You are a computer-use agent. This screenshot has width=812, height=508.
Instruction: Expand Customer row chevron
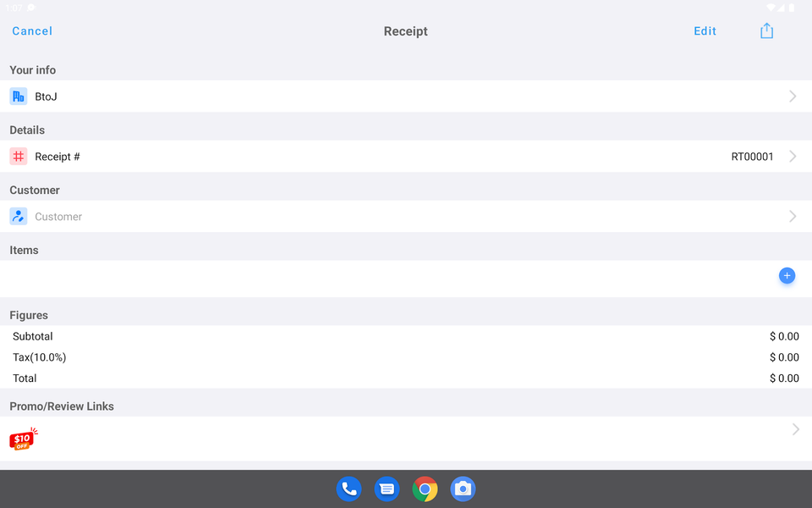[x=793, y=216]
